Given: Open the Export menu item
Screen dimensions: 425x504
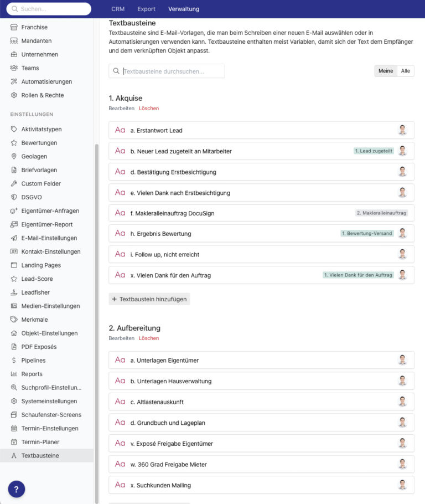Looking at the screenshot, I should coord(146,9).
